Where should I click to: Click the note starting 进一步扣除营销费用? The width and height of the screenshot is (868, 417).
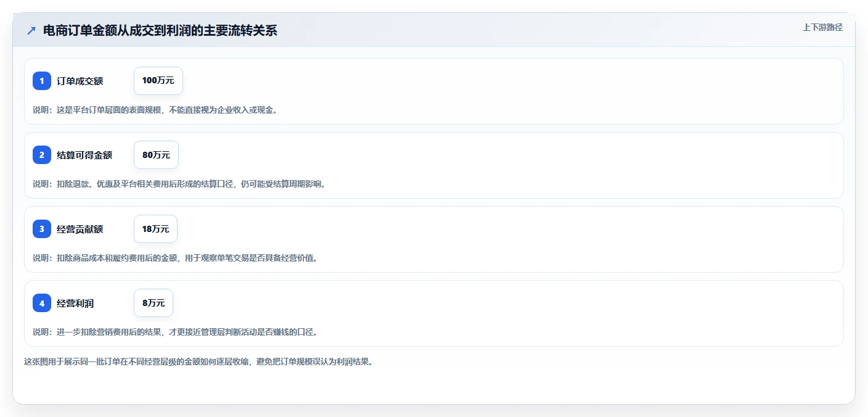(176, 332)
